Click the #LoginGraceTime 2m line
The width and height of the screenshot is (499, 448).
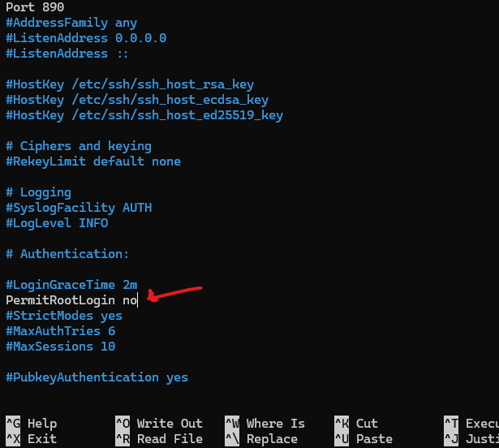(71, 285)
